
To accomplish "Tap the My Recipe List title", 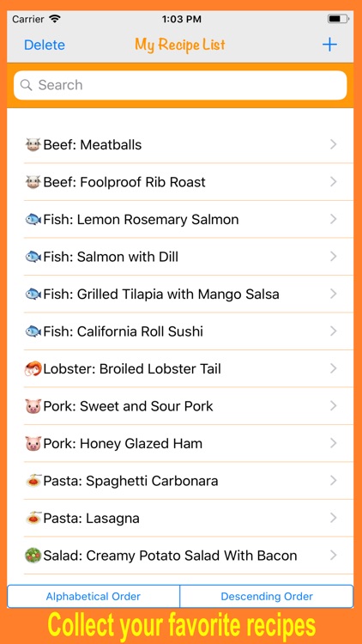I will (x=180, y=45).
